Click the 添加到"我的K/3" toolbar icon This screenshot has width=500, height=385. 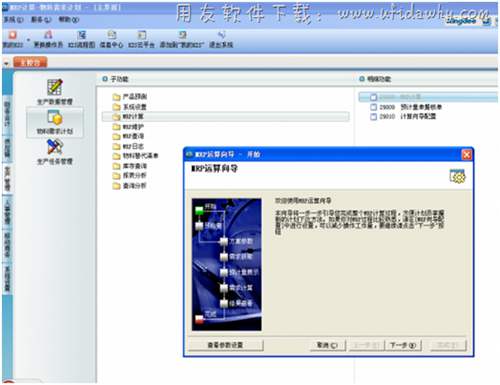[182, 39]
